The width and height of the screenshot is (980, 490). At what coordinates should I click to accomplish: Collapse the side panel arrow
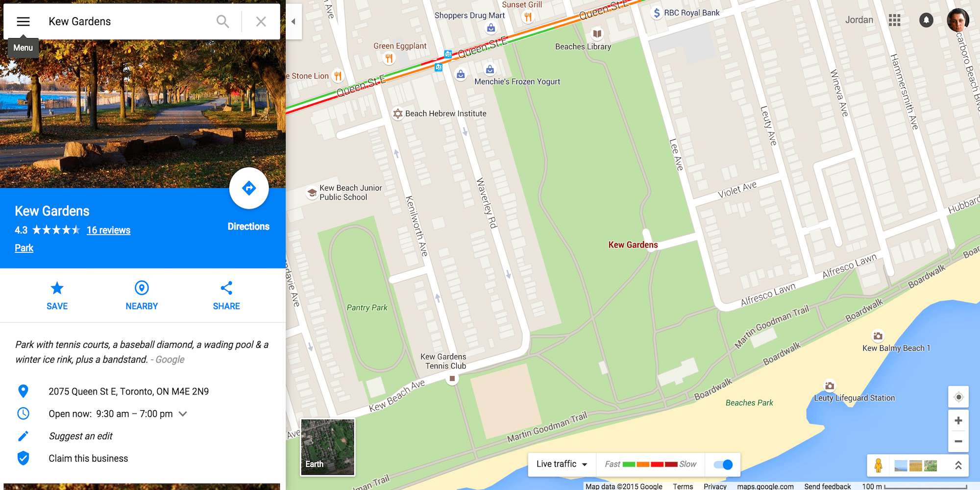tap(294, 22)
